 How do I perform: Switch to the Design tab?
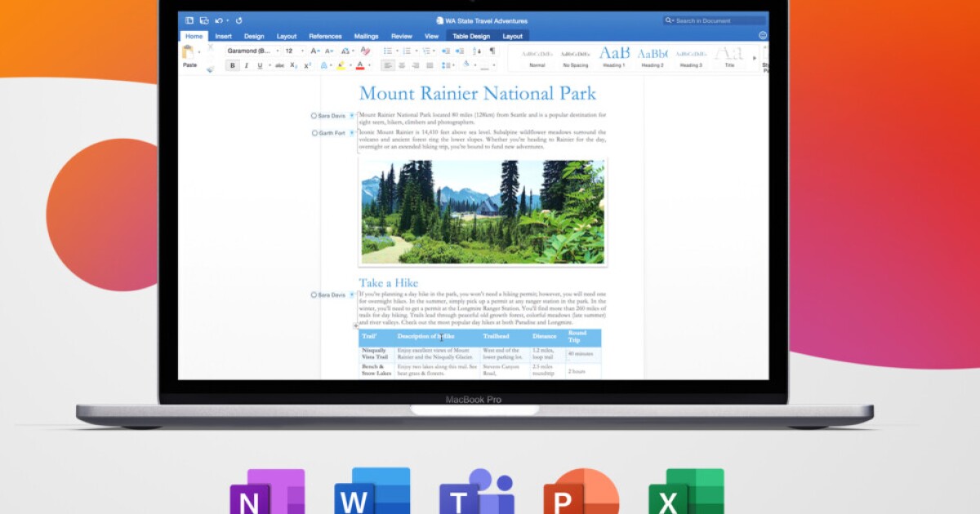click(254, 36)
